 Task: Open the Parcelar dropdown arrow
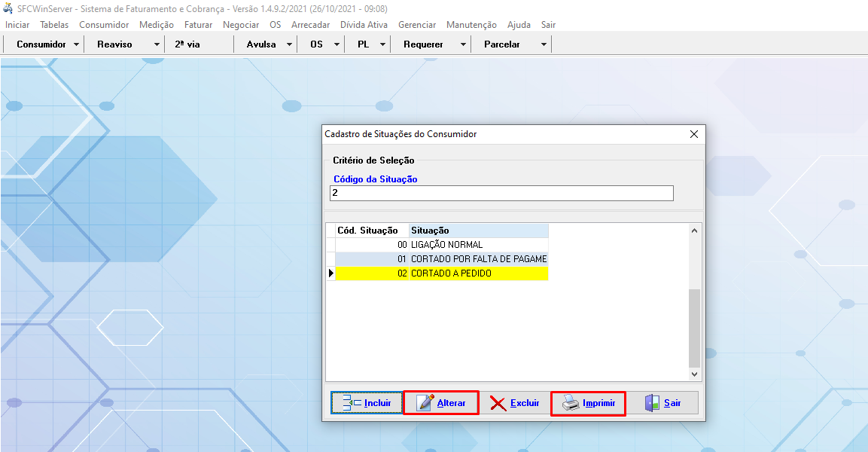544,44
